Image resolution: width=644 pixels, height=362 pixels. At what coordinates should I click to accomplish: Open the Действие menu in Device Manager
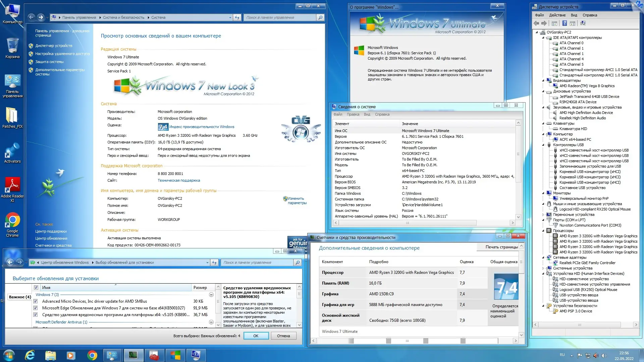(557, 15)
